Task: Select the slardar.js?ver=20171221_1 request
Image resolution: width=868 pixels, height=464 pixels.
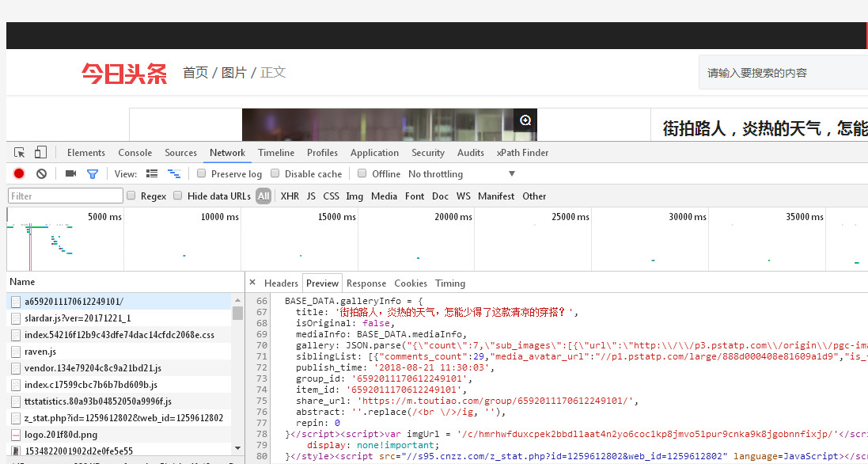Action: tap(119, 318)
